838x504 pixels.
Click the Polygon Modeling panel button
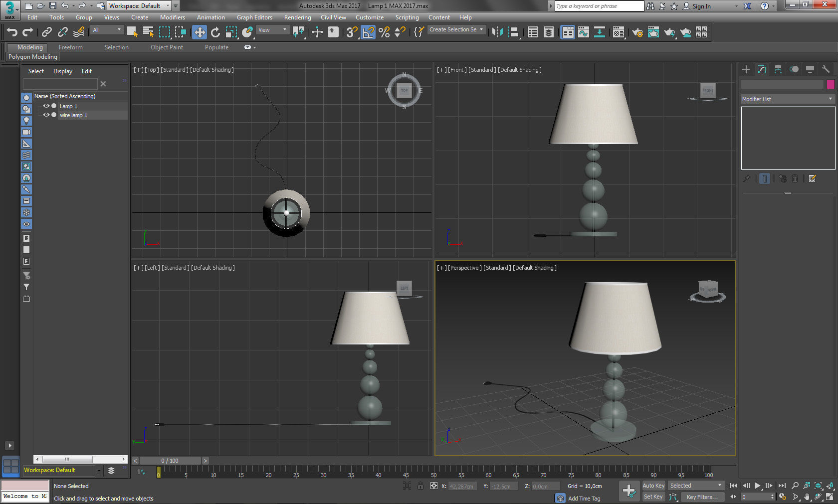pyautogui.click(x=33, y=57)
